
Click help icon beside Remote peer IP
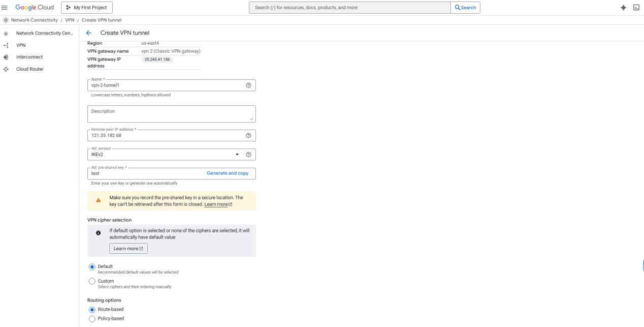248,135
